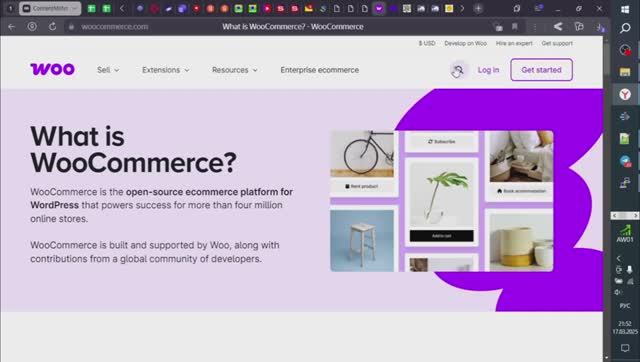
Task: Open the downloads icon in the browser toolbar
Action: (600, 27)
